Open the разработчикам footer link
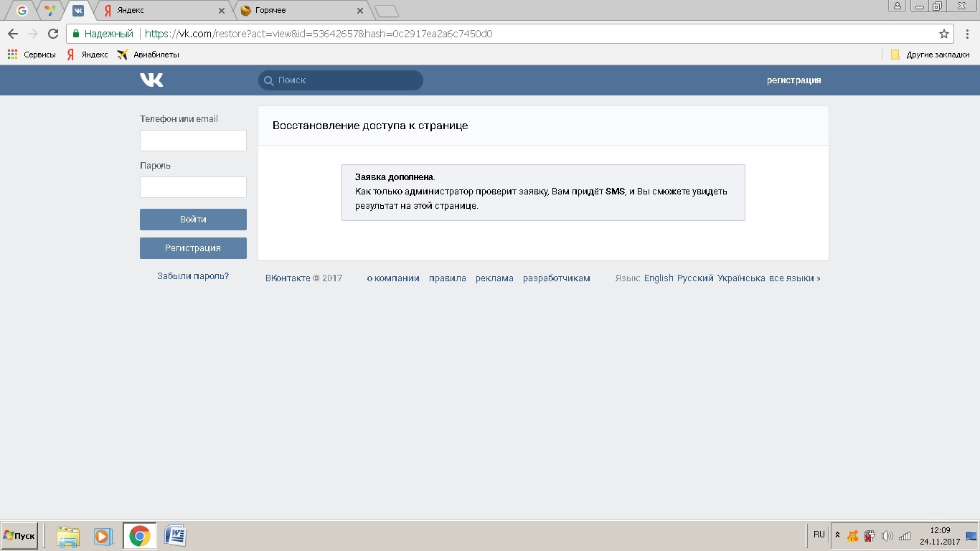Image resolution: width=980 pixels, height=551 pixels. [x=557, y=278]
